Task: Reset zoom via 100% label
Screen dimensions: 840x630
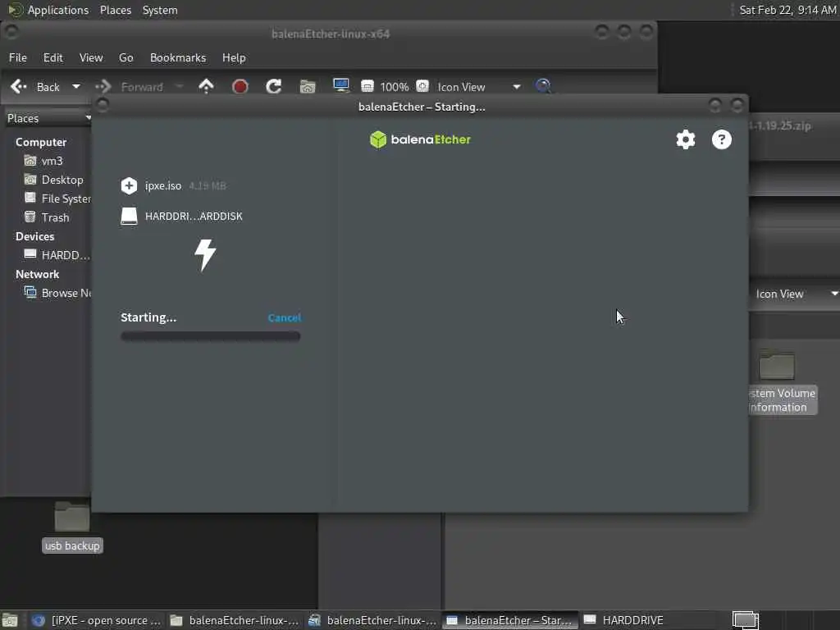Action: [x=395, y=87]
